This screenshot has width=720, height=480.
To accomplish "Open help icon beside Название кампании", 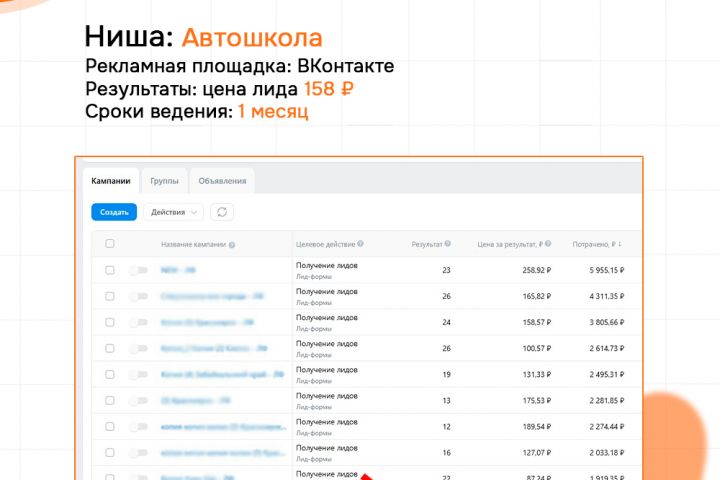I will (232, 245).
